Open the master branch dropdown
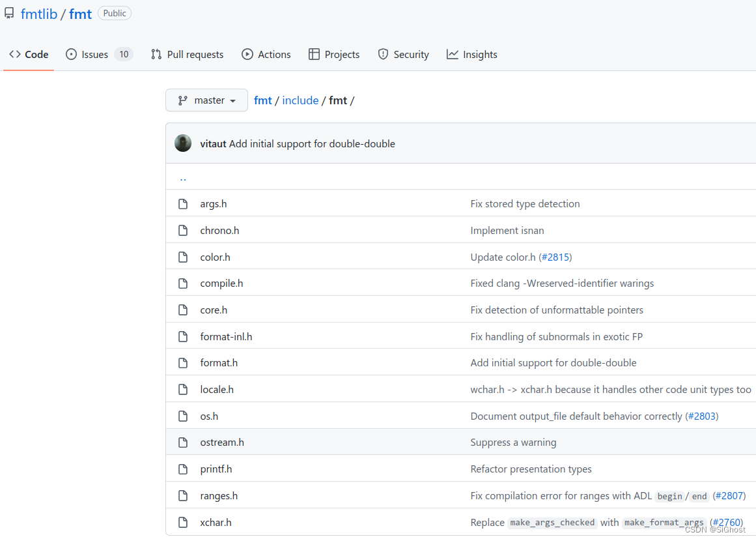 point(206,100)
